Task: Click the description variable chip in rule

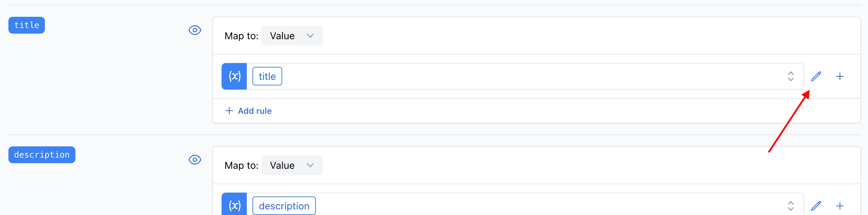Action: [284, 206]
